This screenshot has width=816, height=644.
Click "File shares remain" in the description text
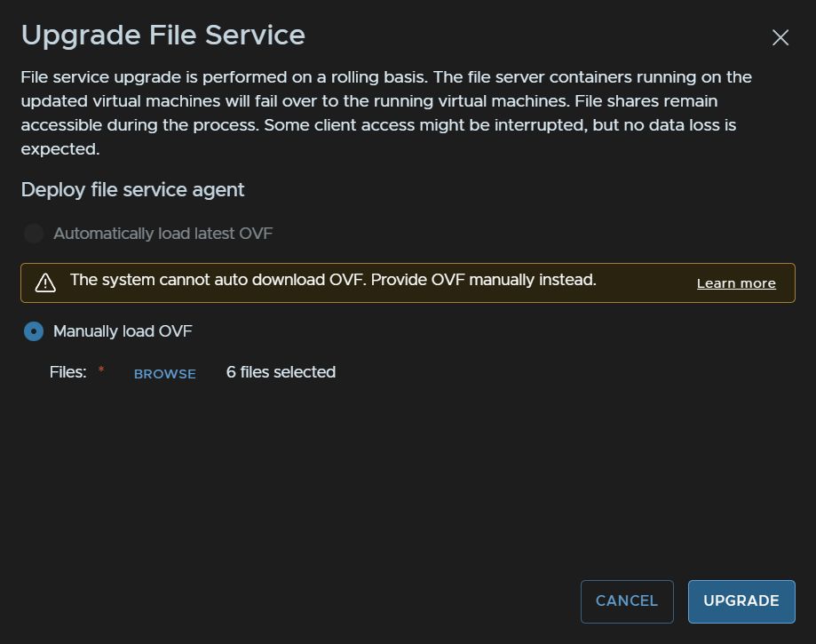click(x=646, y=101)
